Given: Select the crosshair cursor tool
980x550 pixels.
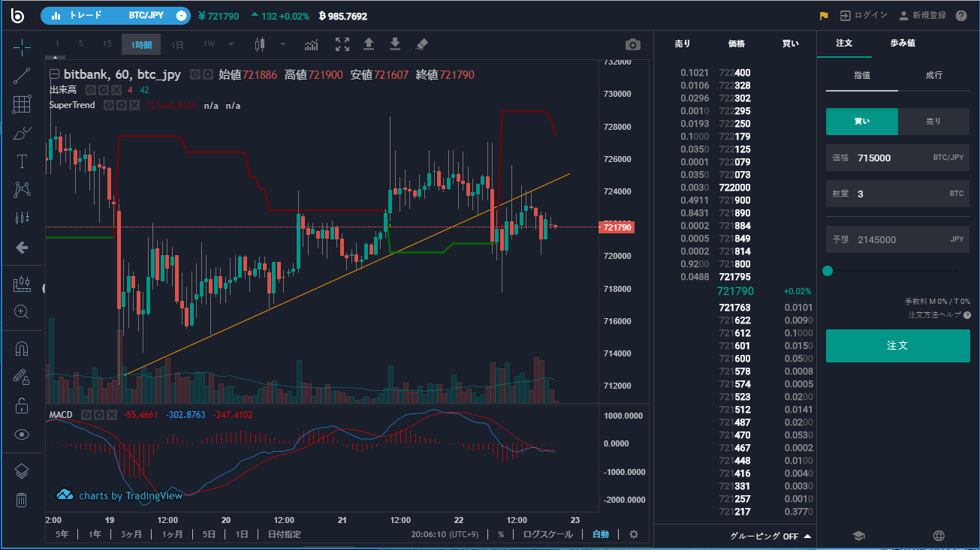Looking at the screenshot, I should tap(21, 48).
